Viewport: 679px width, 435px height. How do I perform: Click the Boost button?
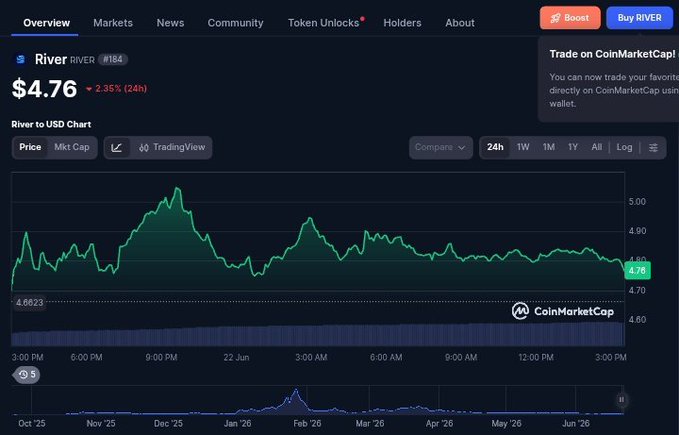570,18
